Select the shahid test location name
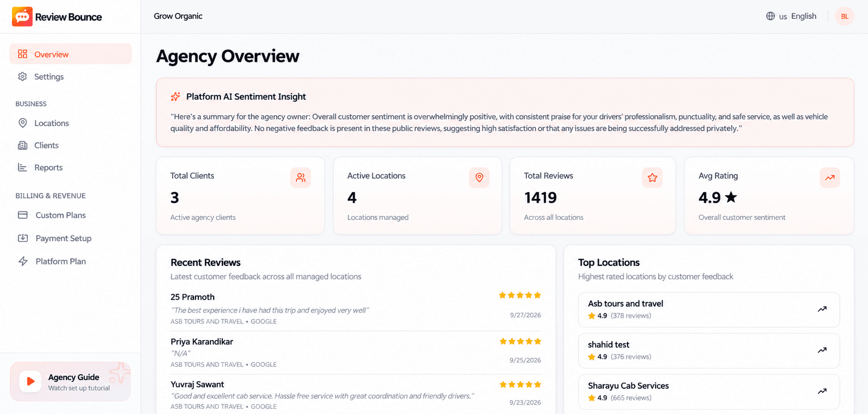Viewport: 868px width, 414px height. [x=608, y=345]
